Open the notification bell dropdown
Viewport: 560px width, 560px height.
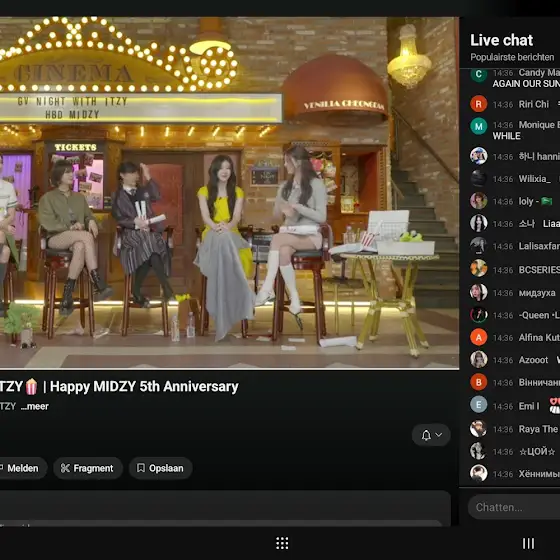point(431,435)
